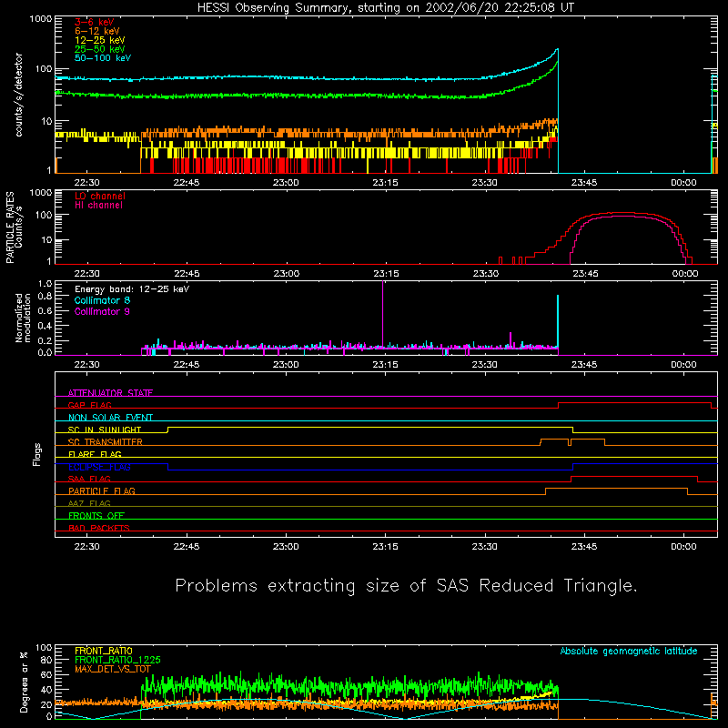Click the 'GAP_FLAG' label
The image size is (728, 728).
point(89,405)
